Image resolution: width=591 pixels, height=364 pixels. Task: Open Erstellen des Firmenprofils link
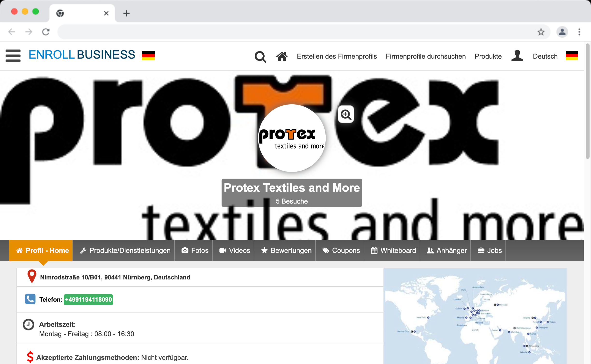337,56
